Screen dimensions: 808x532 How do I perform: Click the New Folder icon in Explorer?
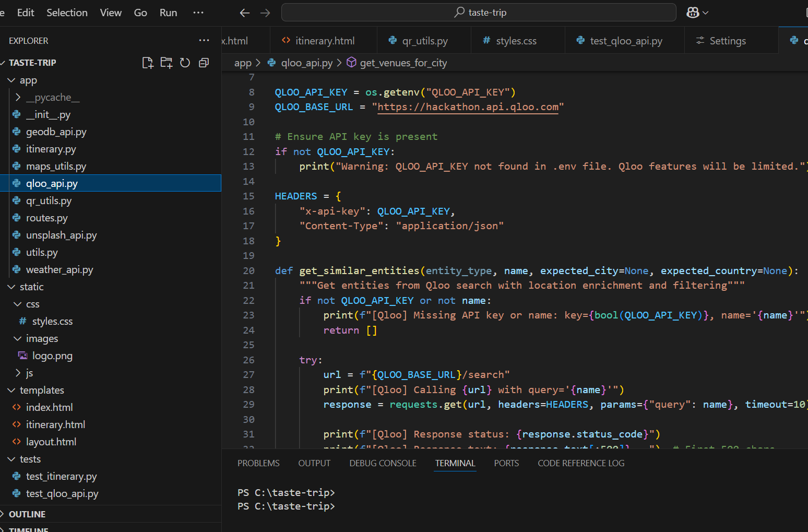[167, 63]
